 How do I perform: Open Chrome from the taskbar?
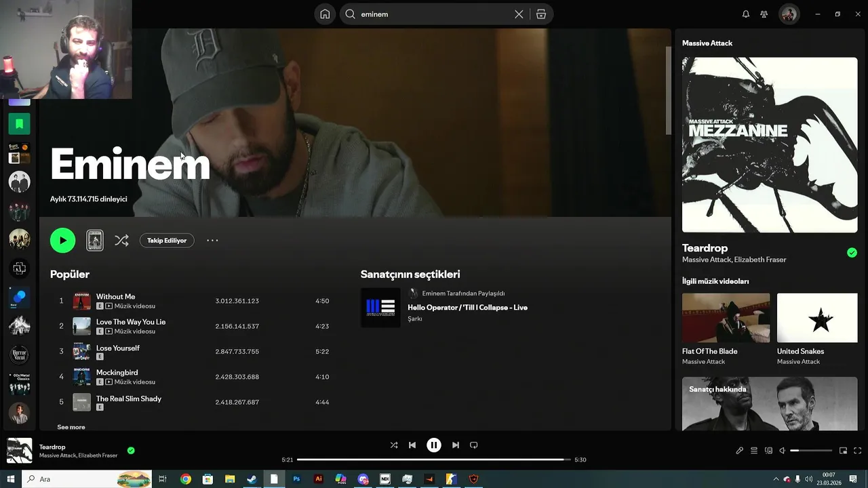tap(186, 479)
